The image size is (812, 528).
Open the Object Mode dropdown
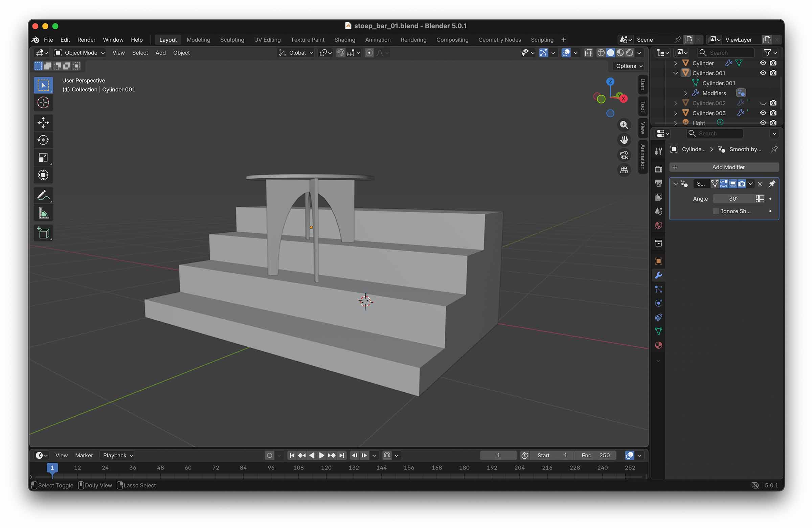(x=80, y=52)
